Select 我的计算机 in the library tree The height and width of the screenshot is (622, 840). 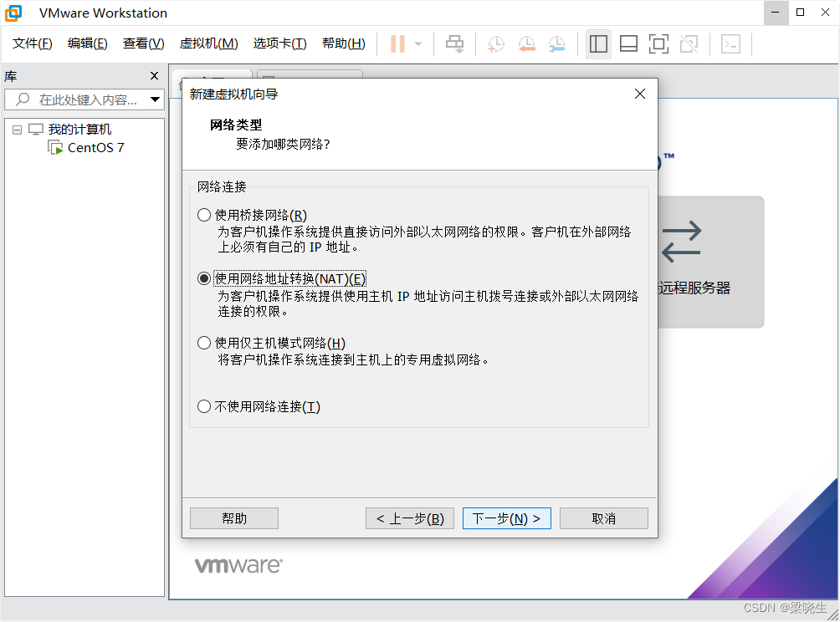pos(79,130)
